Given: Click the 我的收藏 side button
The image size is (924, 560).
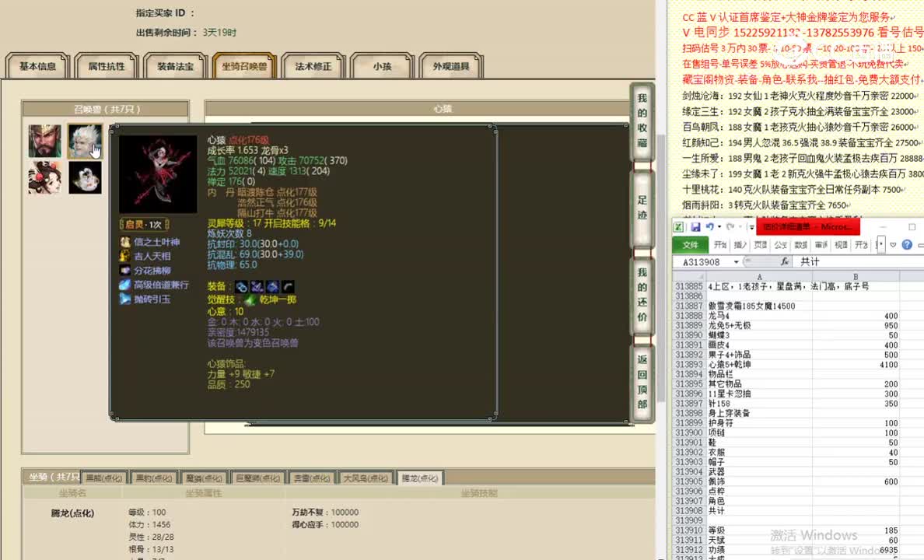Looking at the screenshot, I should (x=642, y=121).
